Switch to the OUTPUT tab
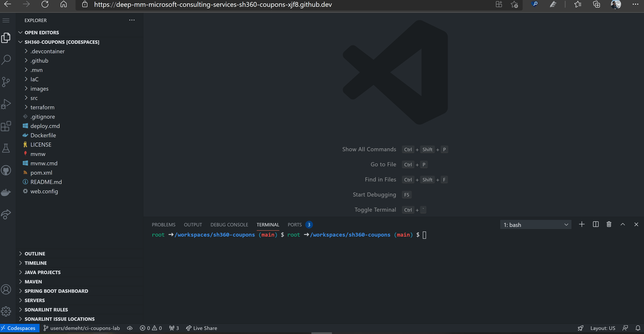Image resolution: width=644 pixels, height=334 pixels. (x=193, y=225)
